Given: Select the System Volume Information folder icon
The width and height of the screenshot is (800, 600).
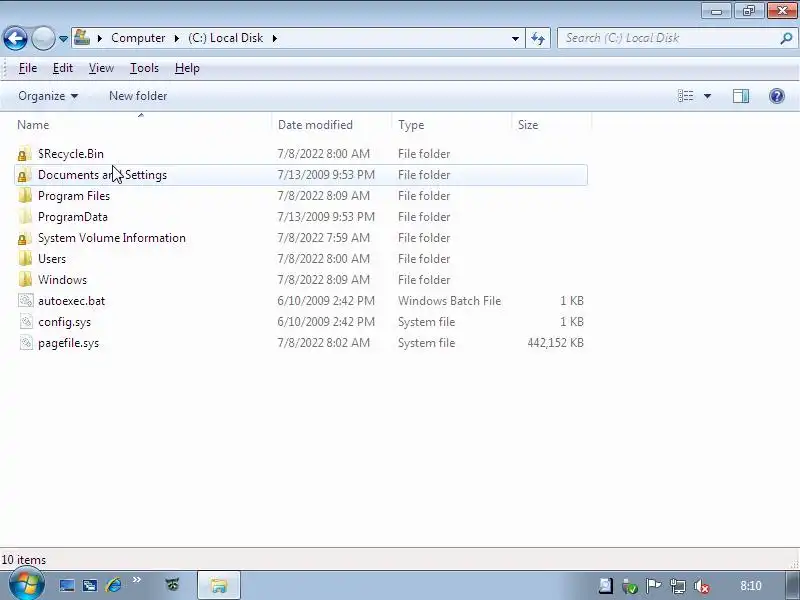Looking at the screenshot, I should pyautogui.click(x=25, y=238).
